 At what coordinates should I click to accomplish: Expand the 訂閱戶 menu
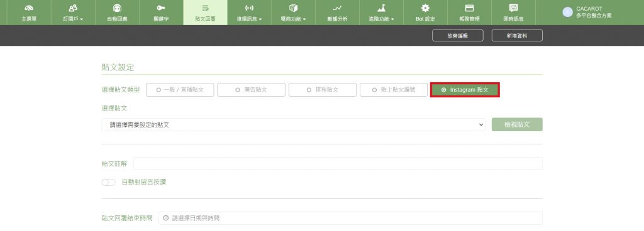pos(73,13)
